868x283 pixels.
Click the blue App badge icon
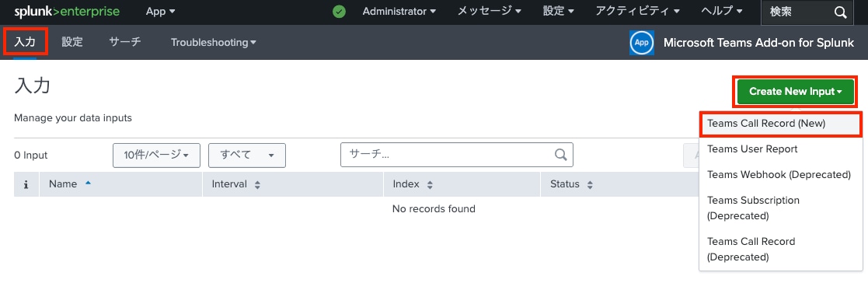(x=642, y=43)
